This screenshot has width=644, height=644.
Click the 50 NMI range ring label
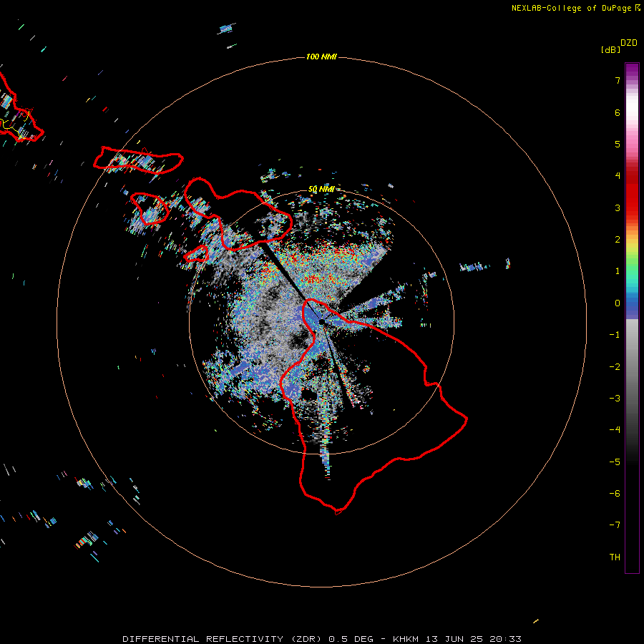(x=321, y=189)
